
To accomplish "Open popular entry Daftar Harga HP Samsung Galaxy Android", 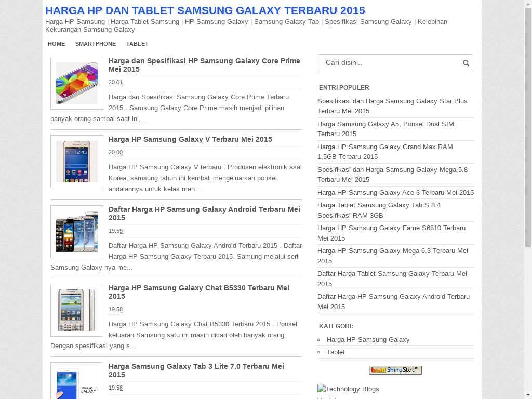I will (393, 301).
